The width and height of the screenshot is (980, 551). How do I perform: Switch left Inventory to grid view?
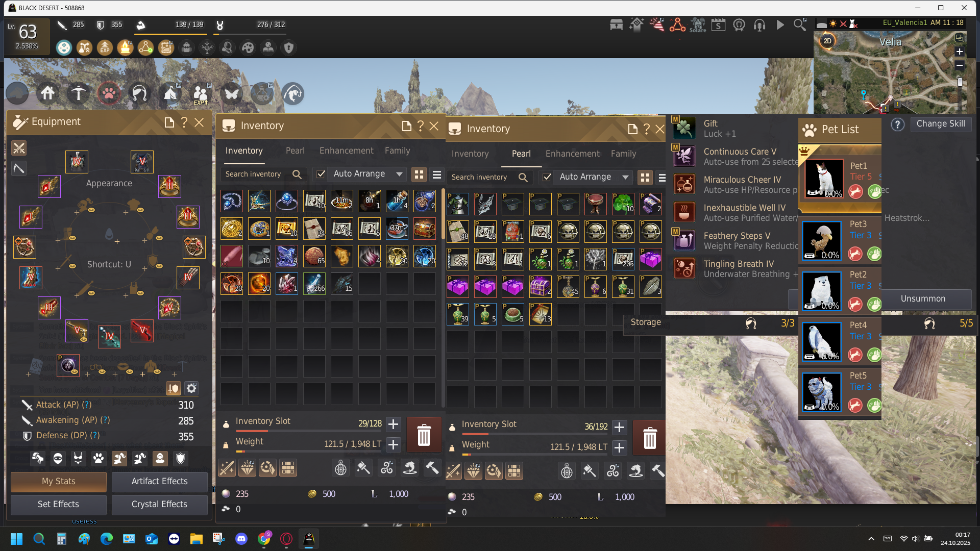pyautogui.click(x=419, y=174)
